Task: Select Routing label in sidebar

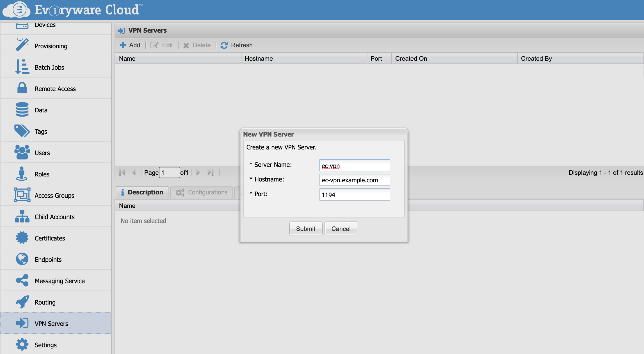Action: click(x=45, y=302)
